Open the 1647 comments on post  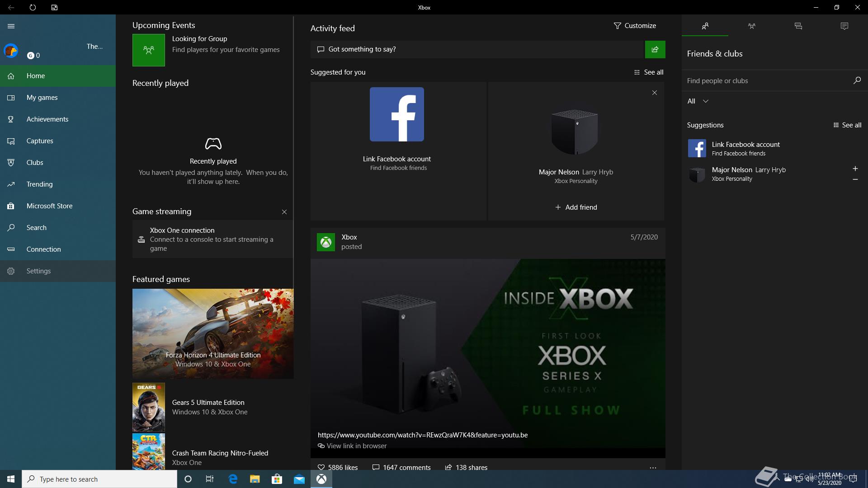pos(401,467)
